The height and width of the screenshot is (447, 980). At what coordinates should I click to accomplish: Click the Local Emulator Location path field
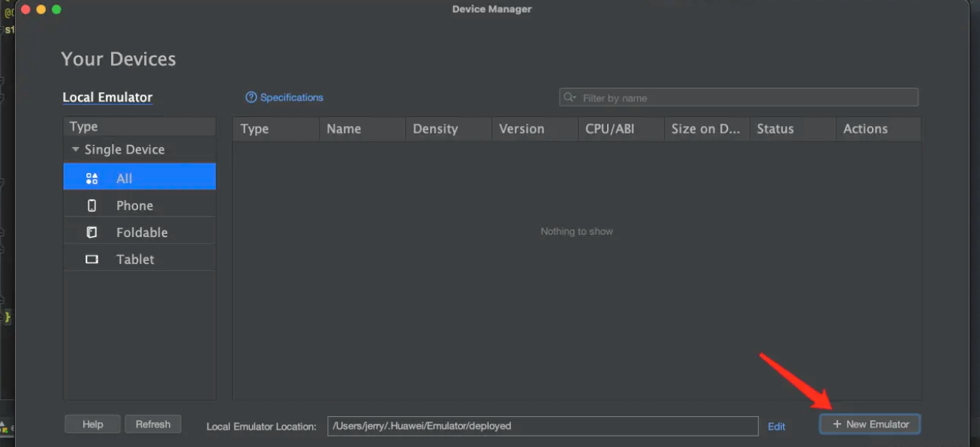click(x=543, y=426)
